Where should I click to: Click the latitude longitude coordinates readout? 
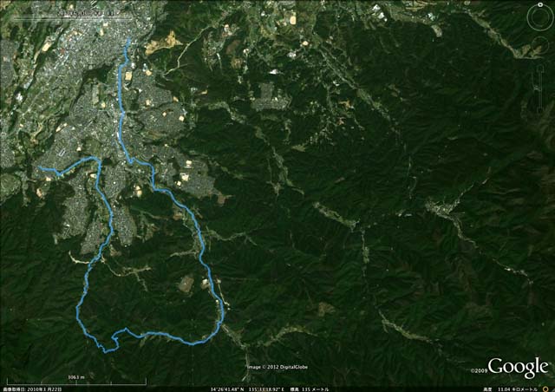pyautogui.click(x=246, y=389)
